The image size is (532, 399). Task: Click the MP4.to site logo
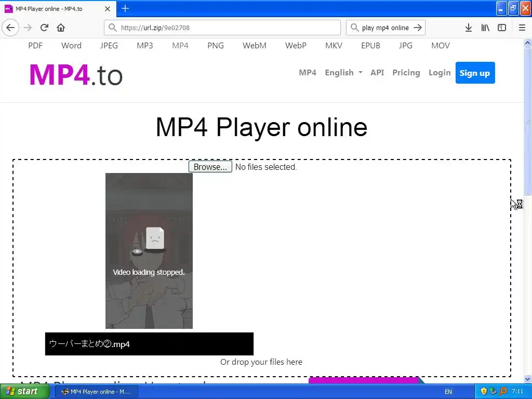pyautogui.click(x=76, y=75)
